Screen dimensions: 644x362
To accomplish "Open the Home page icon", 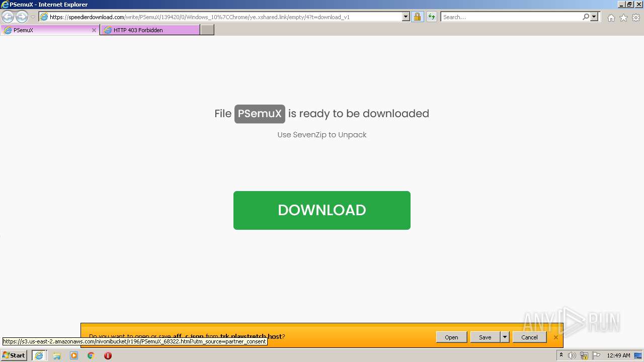I will [x=611, y=18].
